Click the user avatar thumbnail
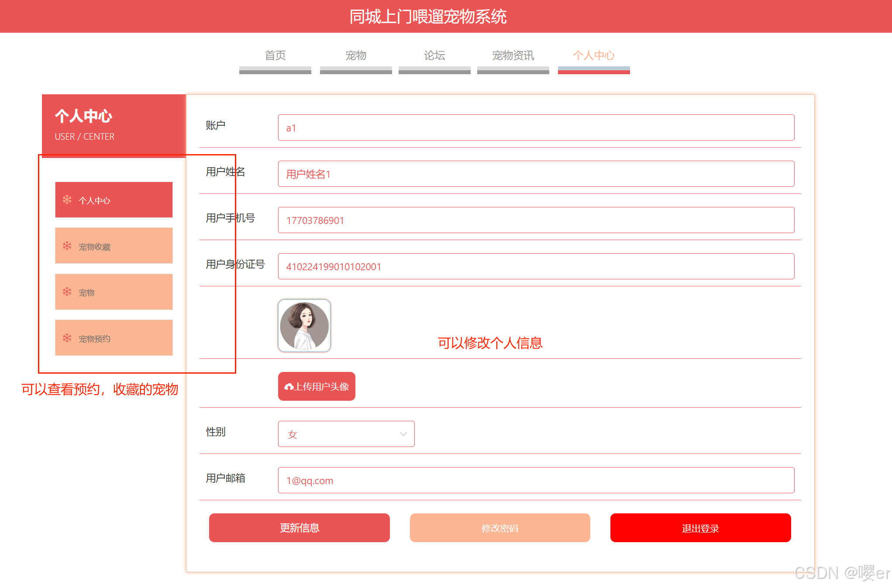Viewport: 892px width, 588px height. point(304,326)
